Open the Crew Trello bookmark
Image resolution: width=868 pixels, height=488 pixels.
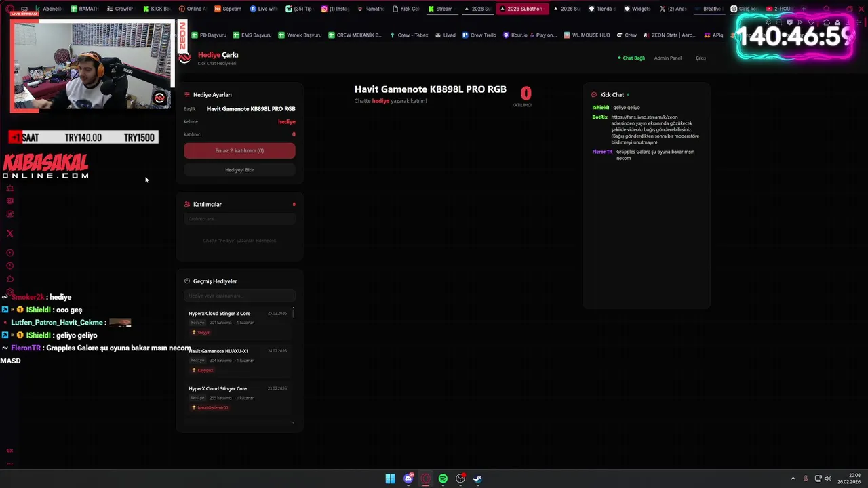coord(479,35)
